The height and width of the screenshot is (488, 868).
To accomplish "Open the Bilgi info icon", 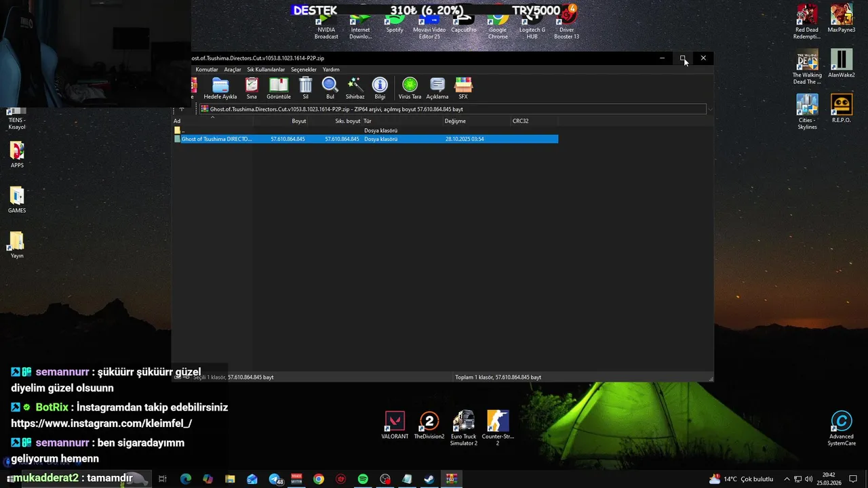I will (380, 88).
